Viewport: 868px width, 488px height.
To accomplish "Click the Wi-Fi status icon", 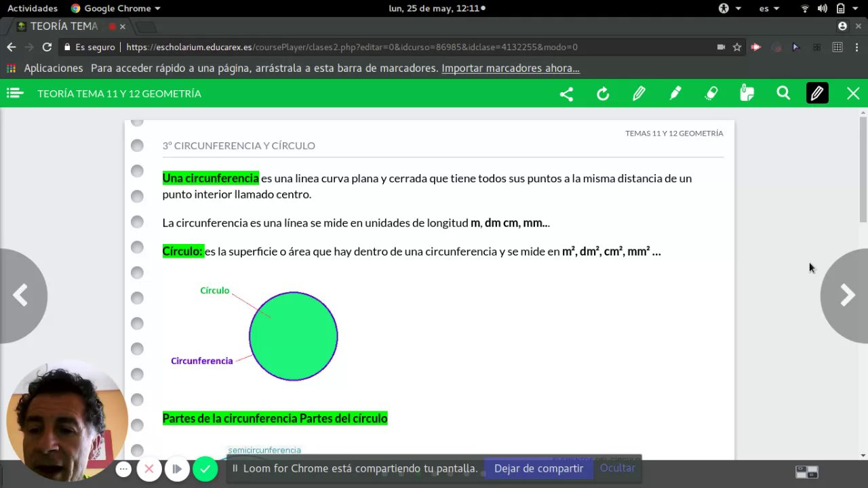I will click(805, 8).
